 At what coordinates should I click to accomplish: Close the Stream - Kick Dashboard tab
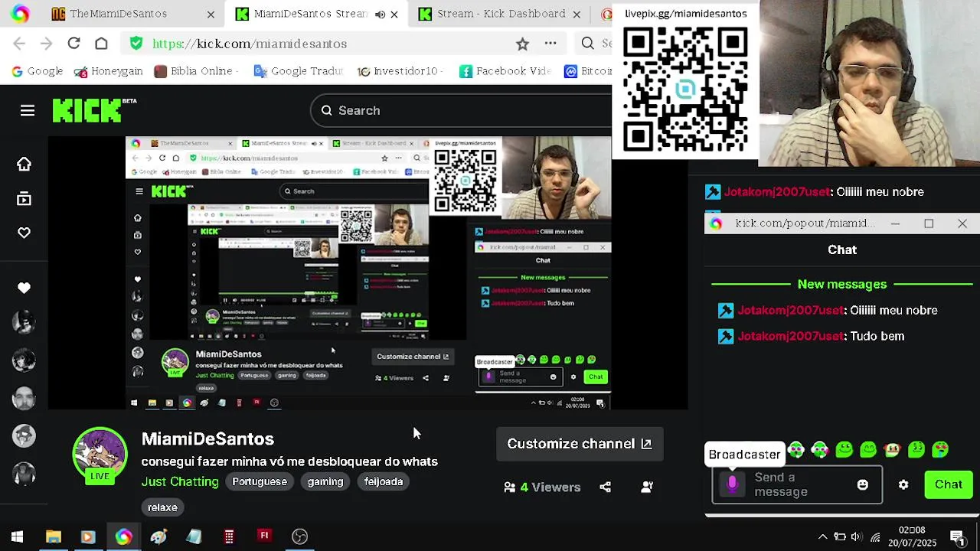point(577,14)
